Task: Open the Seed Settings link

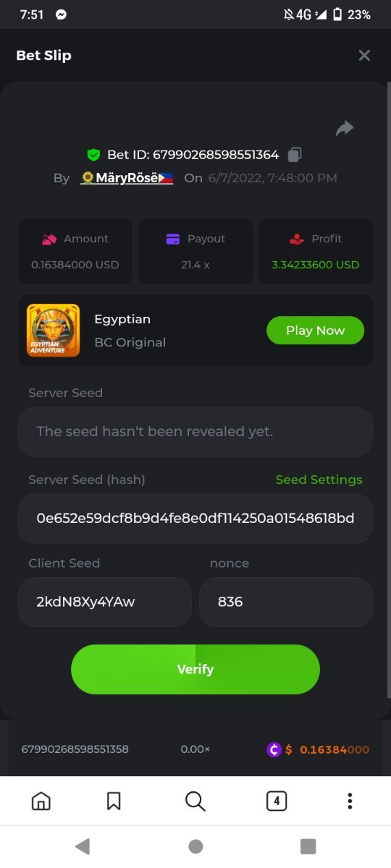Action: (319, 480)
